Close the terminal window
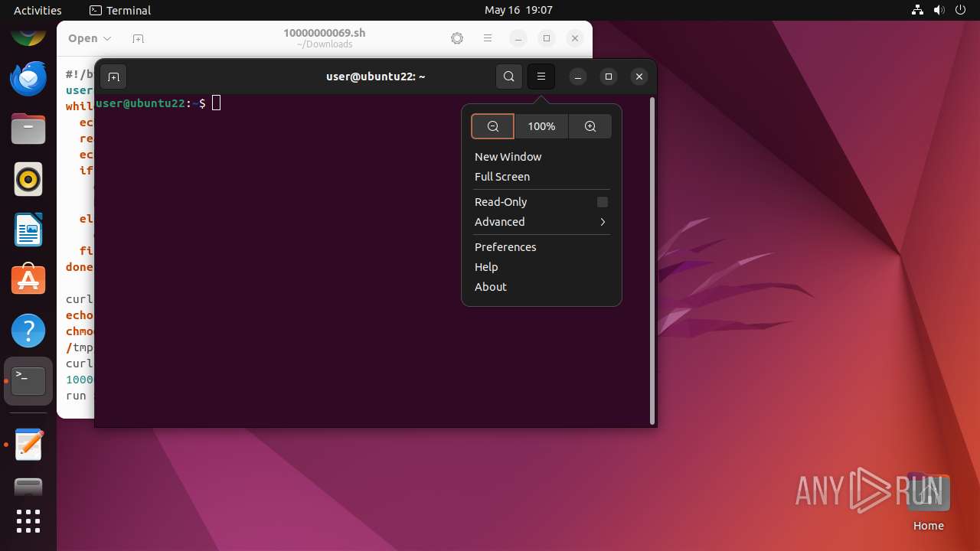The height and width of the screenshot is (551, 980). pos(639,77)
